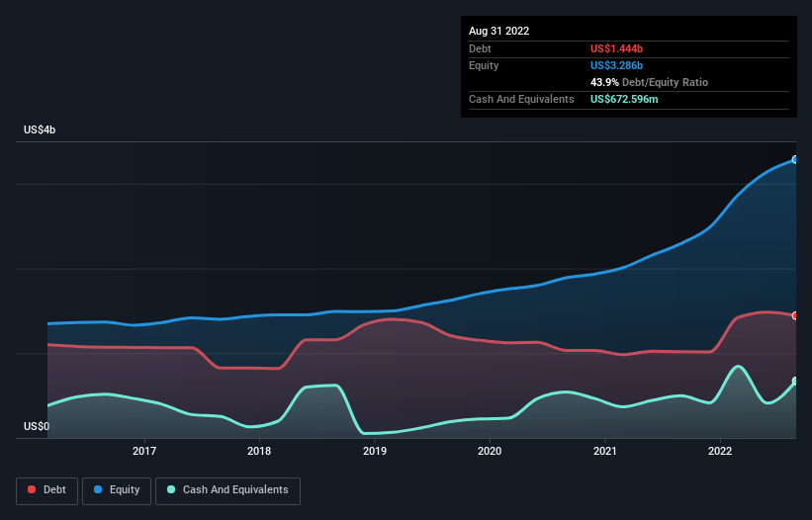Click the US$0 y-axis label
Screen dimensions: 812x520
(x=37, y=426)
